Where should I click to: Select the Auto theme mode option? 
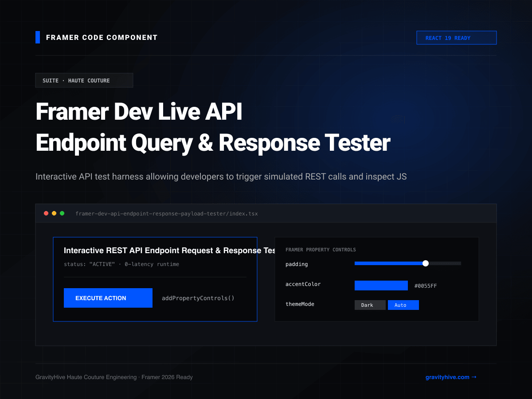tap(403, 305)
